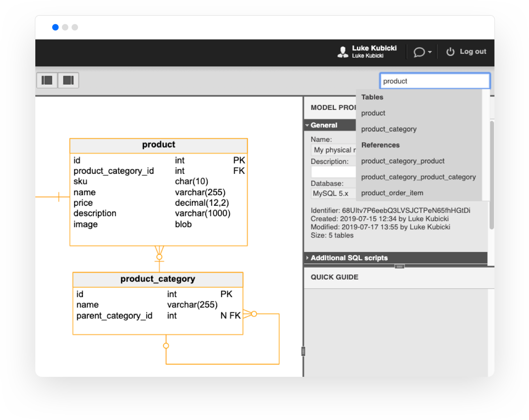Click the vertical side panel splitter handle

(x=303, y=351)
